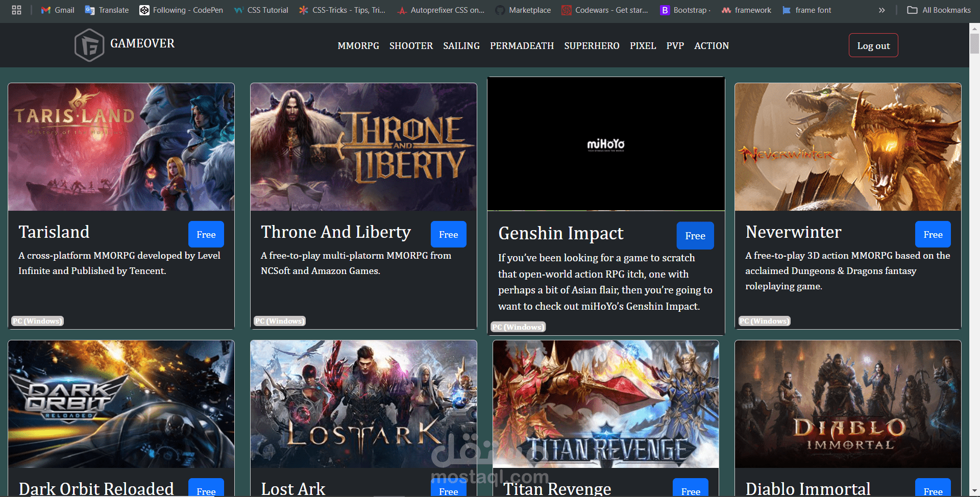Click the Log out button
This screenshot has width=980, height=497.
click(x=873, y=45)
